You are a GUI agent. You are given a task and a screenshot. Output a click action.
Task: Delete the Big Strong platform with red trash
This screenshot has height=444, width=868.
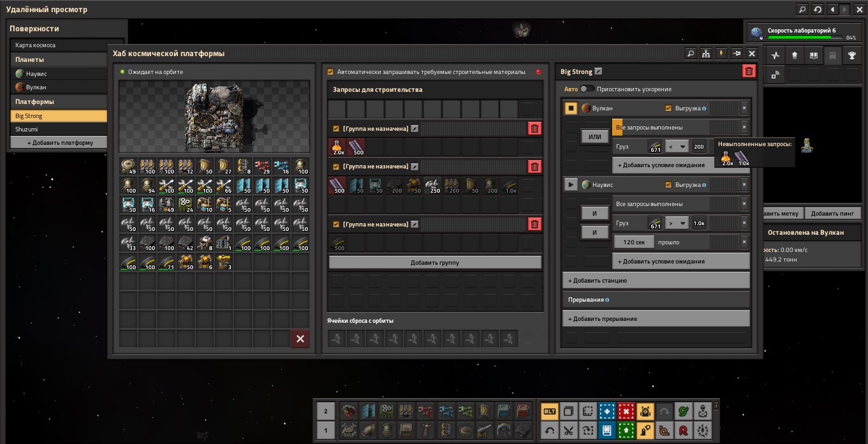(749, 71)
